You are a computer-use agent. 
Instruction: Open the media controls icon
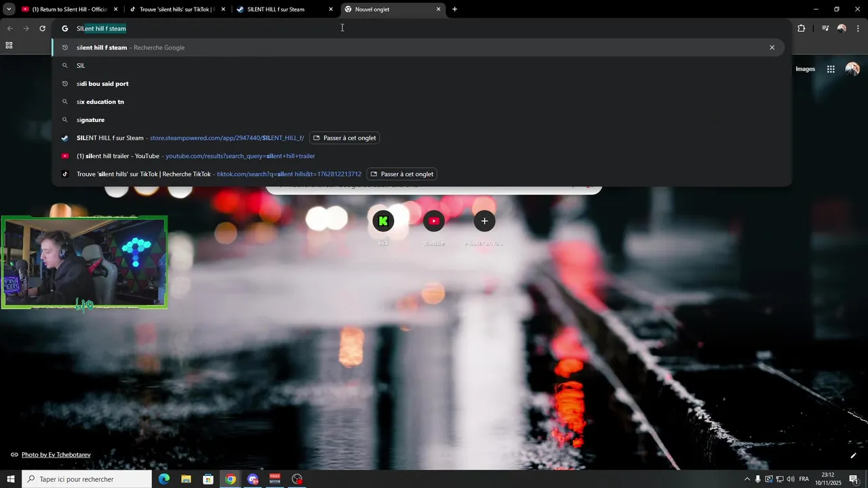[x=825, y=28]
